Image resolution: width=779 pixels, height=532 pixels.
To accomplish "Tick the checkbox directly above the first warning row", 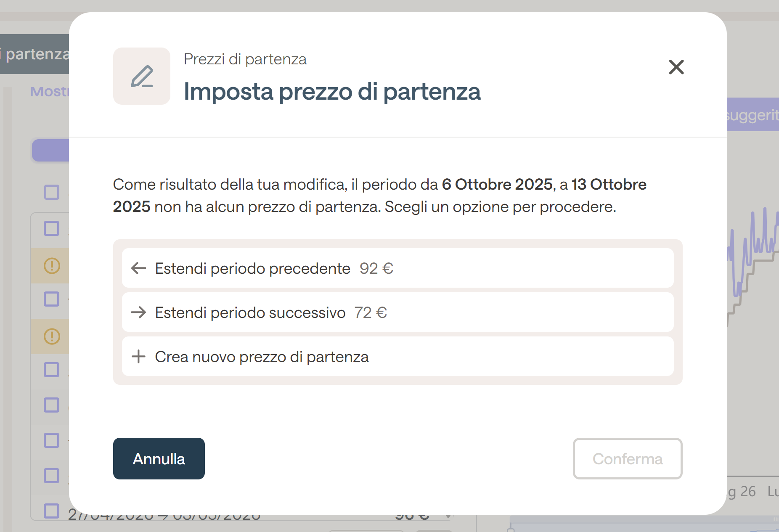I will click(52, 228).
